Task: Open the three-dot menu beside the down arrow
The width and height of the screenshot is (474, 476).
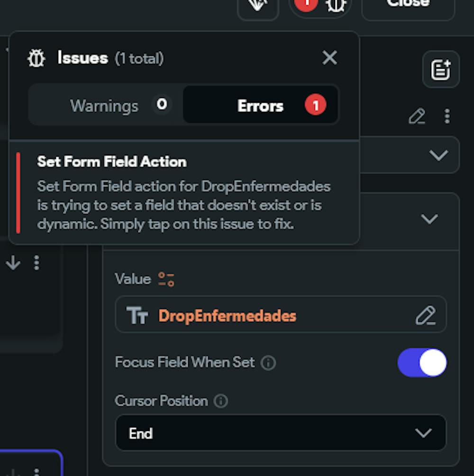Action: coord(36,263)
